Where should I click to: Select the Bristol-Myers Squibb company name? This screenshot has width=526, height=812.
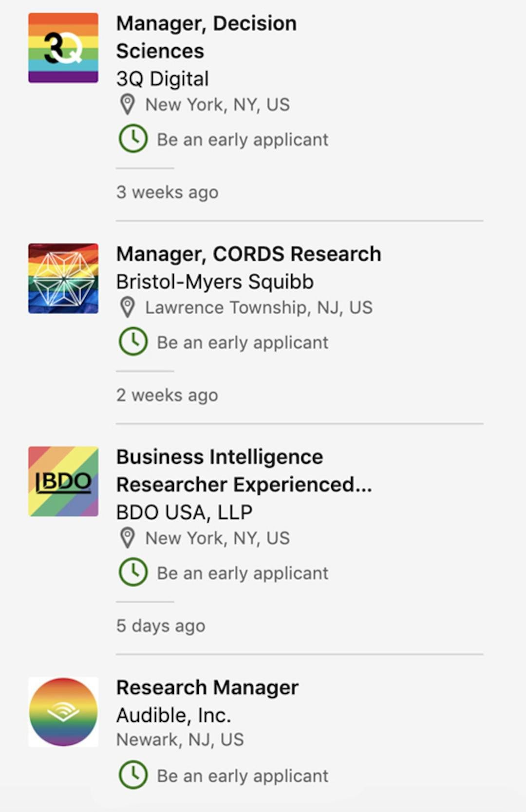click(x=215, y=282)
